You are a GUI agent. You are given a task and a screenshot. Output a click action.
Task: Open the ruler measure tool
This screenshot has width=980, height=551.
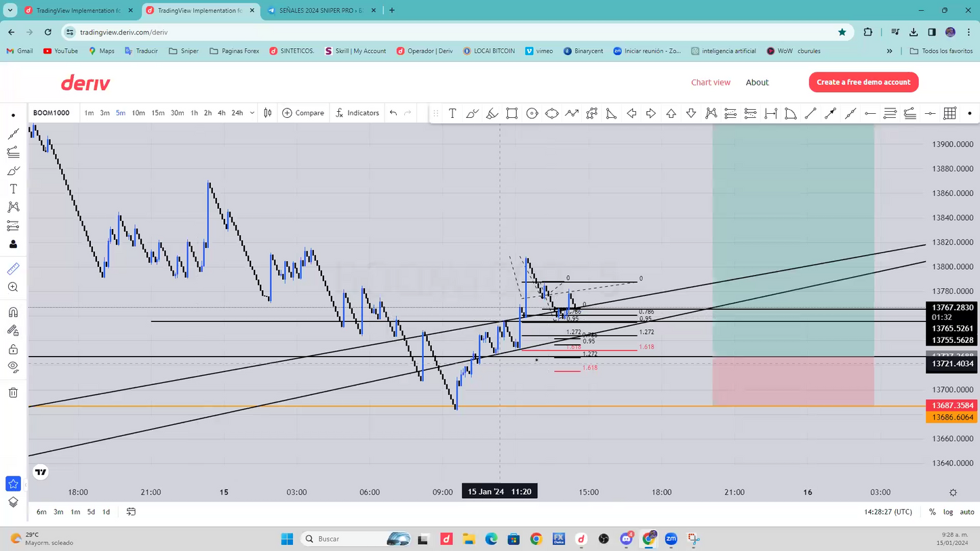tap(13, 269)
